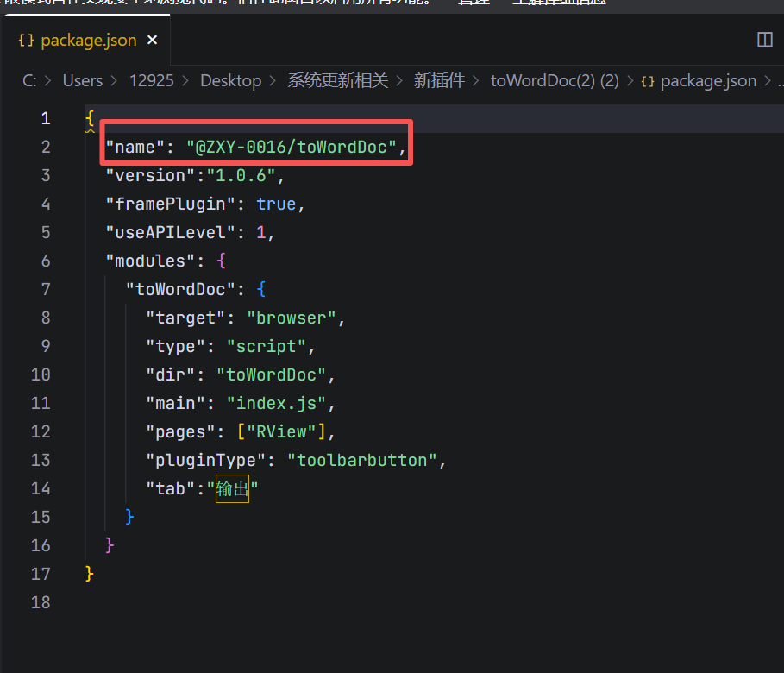Click the true value of framePlugin
Image resolution: width=784 pixels, height=673 pixels.
coord(276,204)
